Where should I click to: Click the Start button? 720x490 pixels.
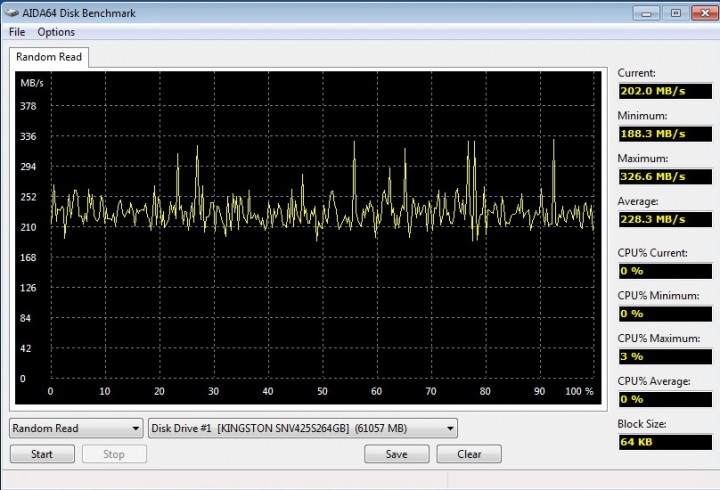[x=42, y=454]
